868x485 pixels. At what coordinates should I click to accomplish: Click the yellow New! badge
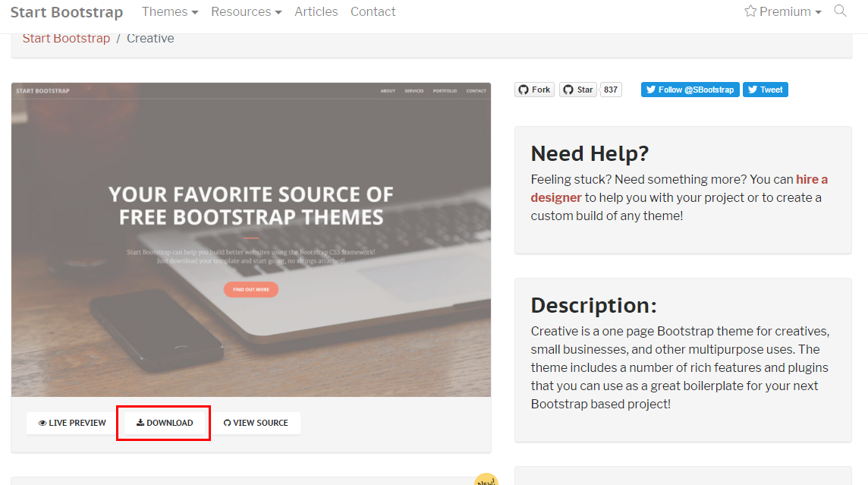pos(486,480)
